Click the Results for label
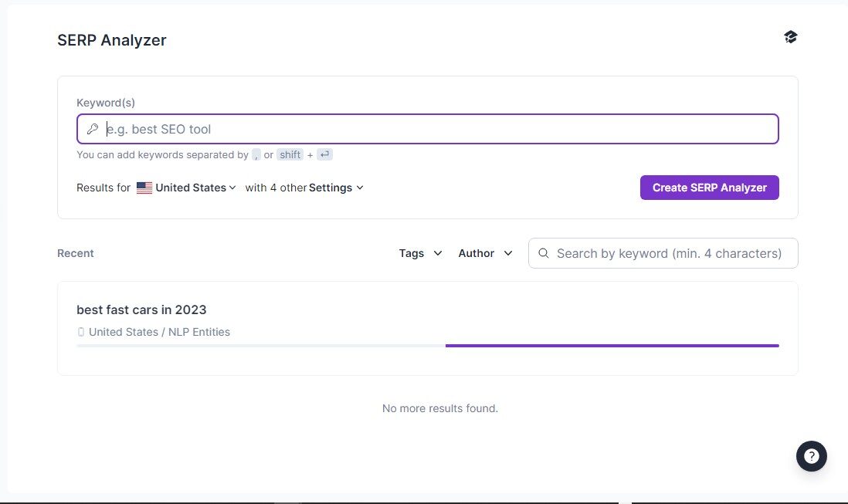The height and width of the screenshot is (504, 848). pos(103,188)
